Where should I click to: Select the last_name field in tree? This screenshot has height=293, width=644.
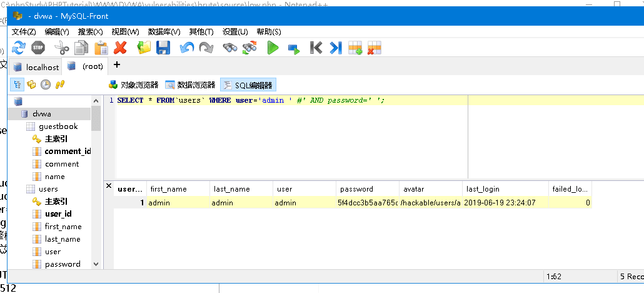click(63, 239)
